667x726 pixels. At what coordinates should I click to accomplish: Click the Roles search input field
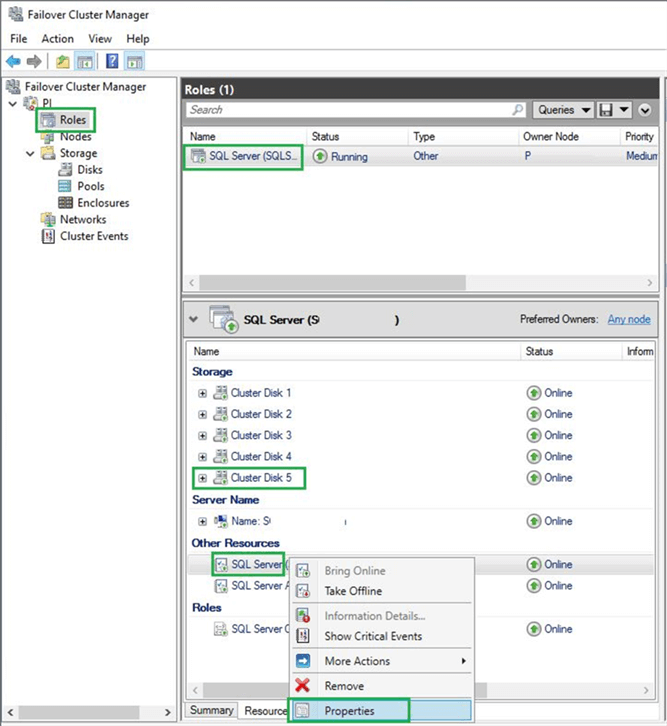pyautogui.click(x=348, y=110)
